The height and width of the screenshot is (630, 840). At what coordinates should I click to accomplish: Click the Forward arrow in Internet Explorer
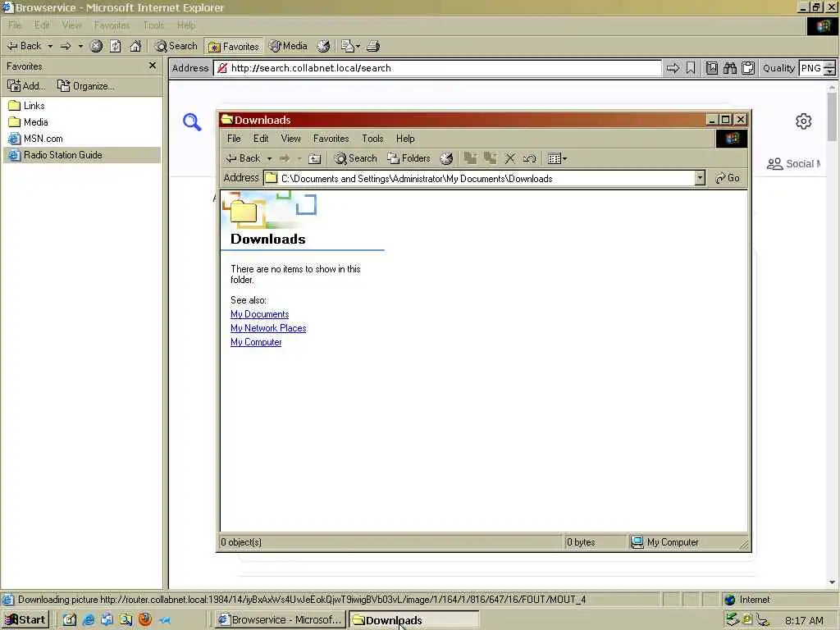pos(66,46)
